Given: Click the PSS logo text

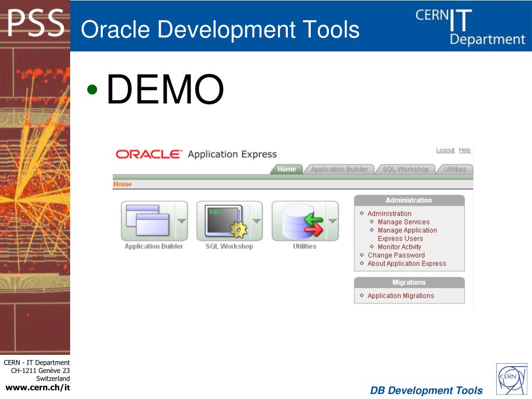Looking at the screenshot, I should (36, 23).
